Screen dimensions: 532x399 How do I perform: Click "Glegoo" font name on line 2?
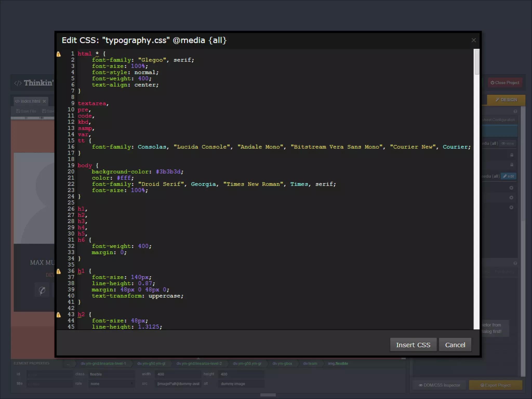[x=152, y=60]
